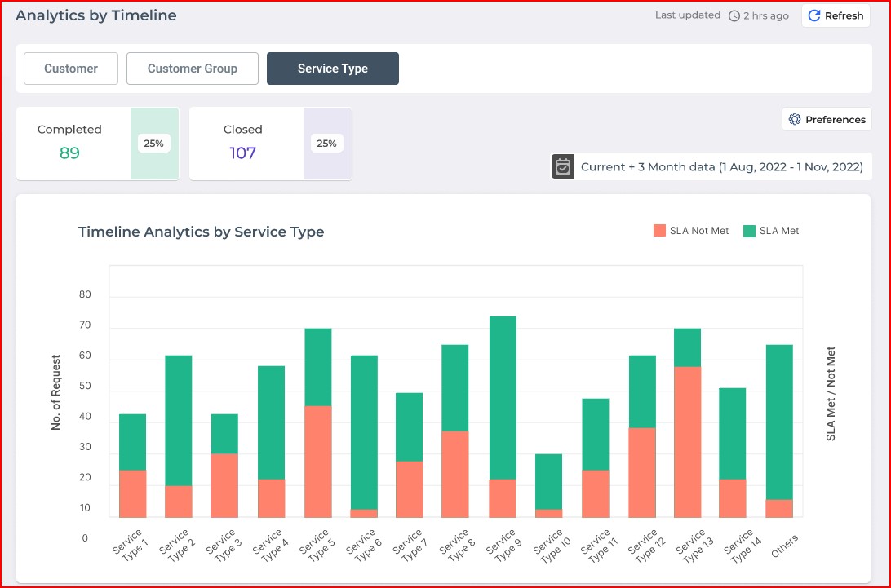Switch to the Customer Group tab
The width and height of the screenshot is (891, 588).
point(193,69)
